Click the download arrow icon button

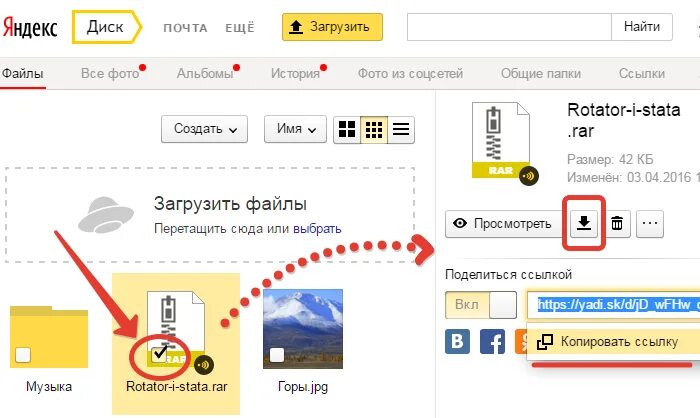(583, 223)
